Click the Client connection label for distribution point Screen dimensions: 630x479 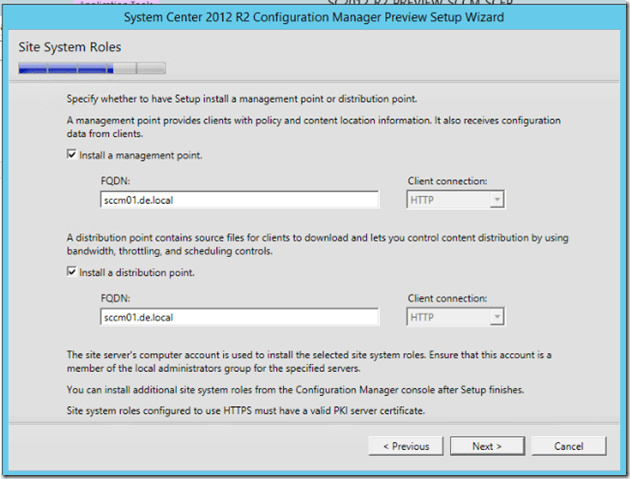pyautogui.click(x=447, y=298)
